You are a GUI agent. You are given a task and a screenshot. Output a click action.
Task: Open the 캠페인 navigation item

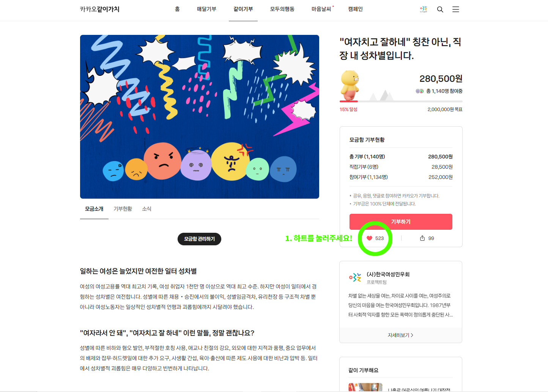[355, 9]
